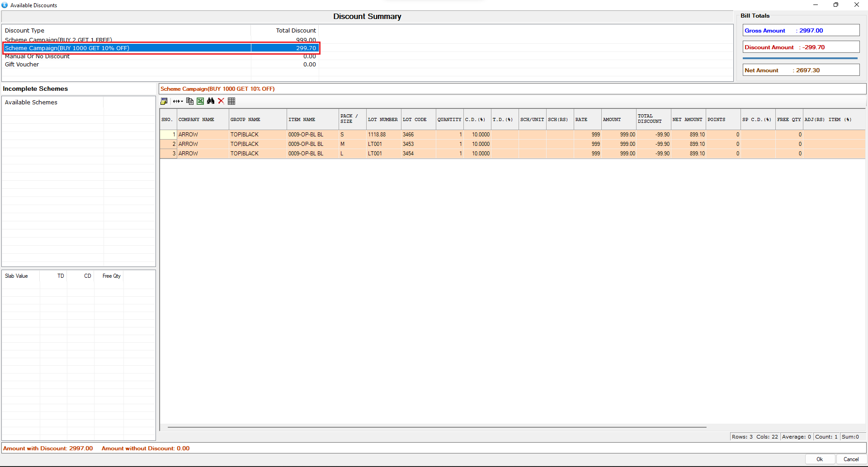Click the binoculars search icon

pyautogui.click(x=211, y=101)
